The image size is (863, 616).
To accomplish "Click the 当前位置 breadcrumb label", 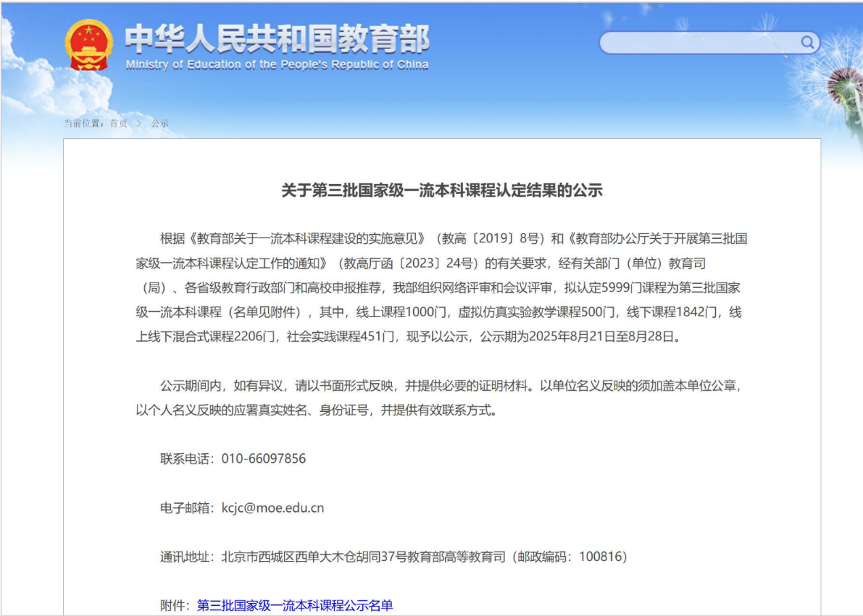I will click(83, 124).
